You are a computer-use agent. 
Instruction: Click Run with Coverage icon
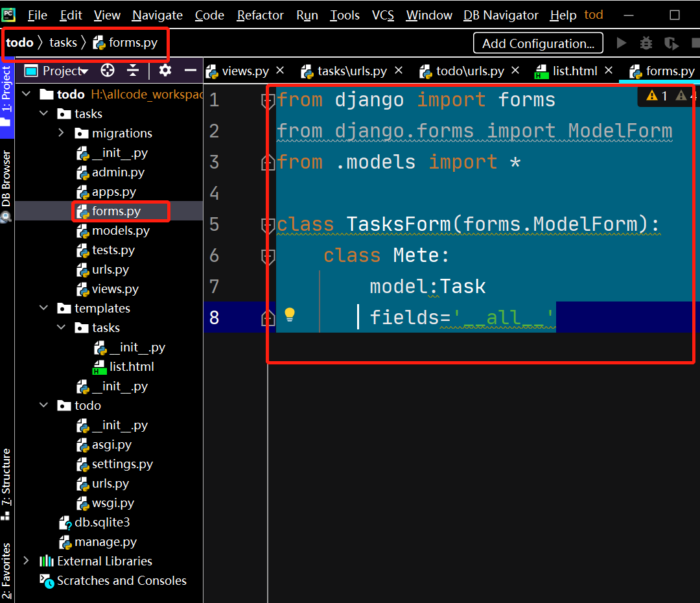(671, 43)
